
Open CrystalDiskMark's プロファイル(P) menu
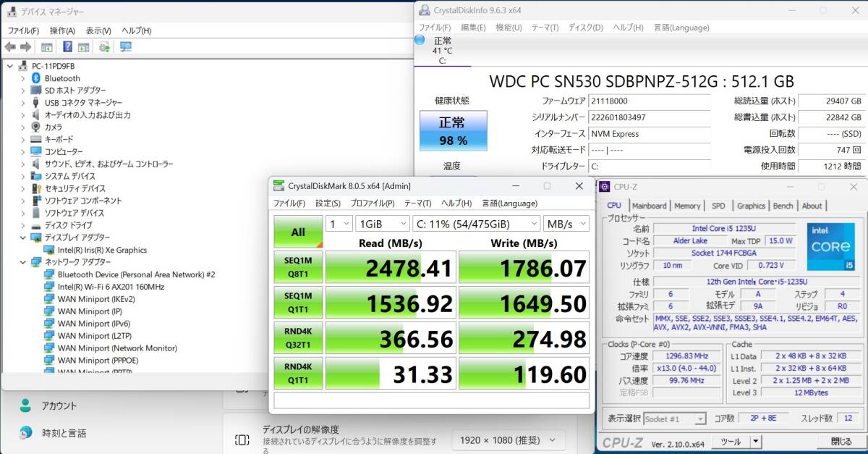pyautogui.click(x=374, y=203)
